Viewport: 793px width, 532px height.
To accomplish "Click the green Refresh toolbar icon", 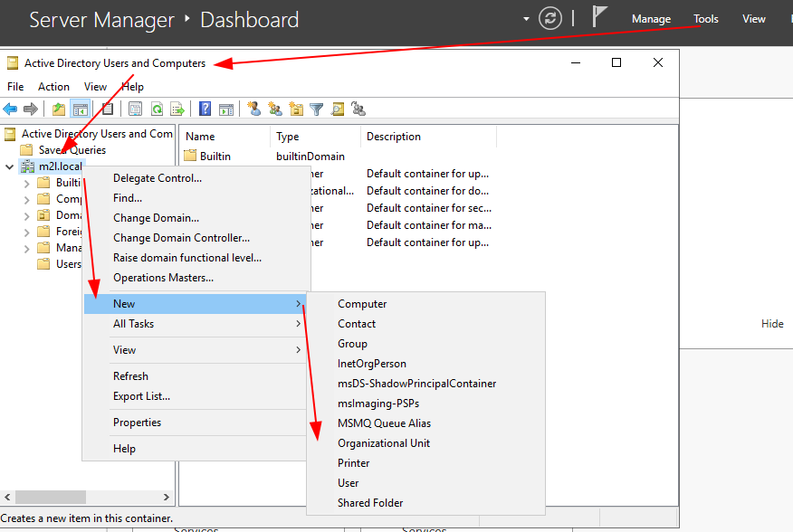I will (157, 109).
